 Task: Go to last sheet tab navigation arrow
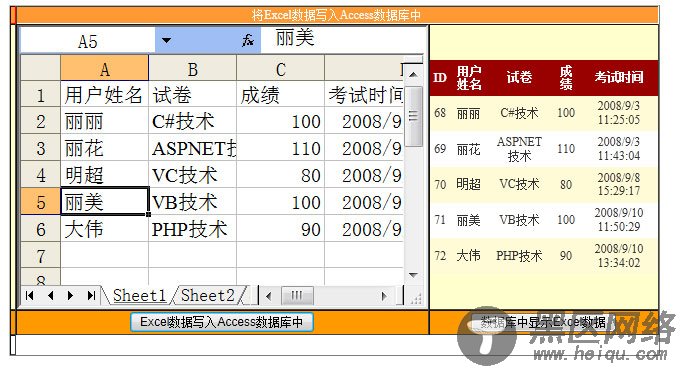pyautogui.click(x=91, y=295)
